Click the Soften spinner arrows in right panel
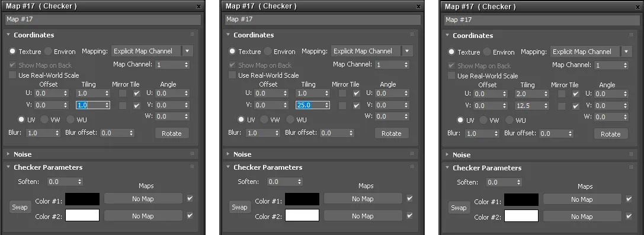This screenshot has height=235, width=644. click(x=519, y=182)
